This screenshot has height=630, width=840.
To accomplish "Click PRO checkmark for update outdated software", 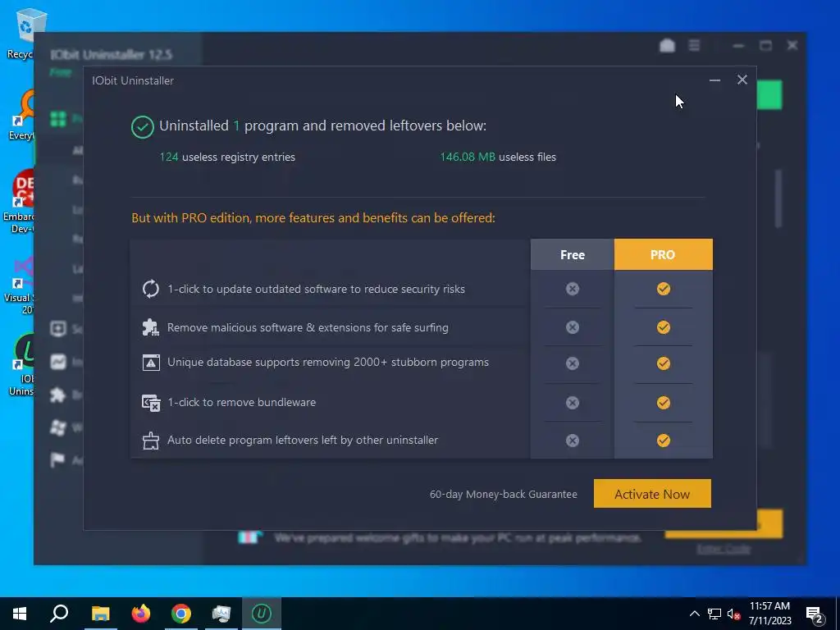I will (x=663, y=289).
